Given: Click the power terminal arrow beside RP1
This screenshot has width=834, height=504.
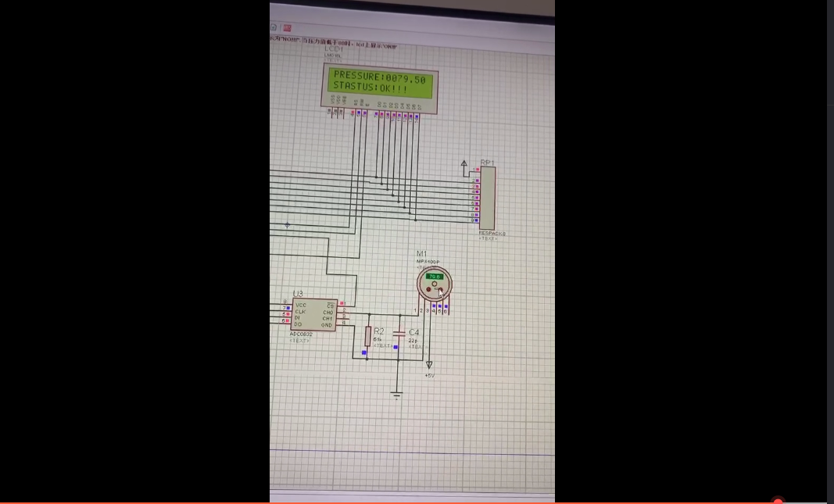Looking at the screenshot, I should click(464, 165).
